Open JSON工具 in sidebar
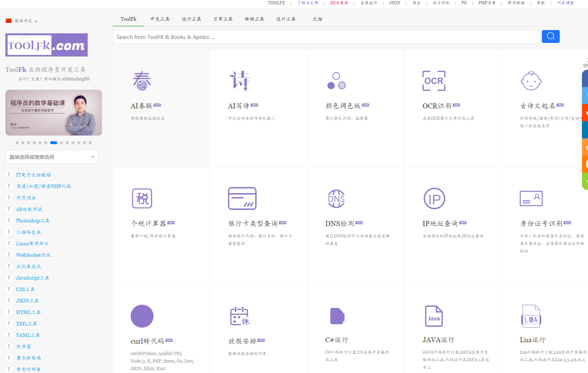This screenshot has width=588, height=373. pos(28,301)
